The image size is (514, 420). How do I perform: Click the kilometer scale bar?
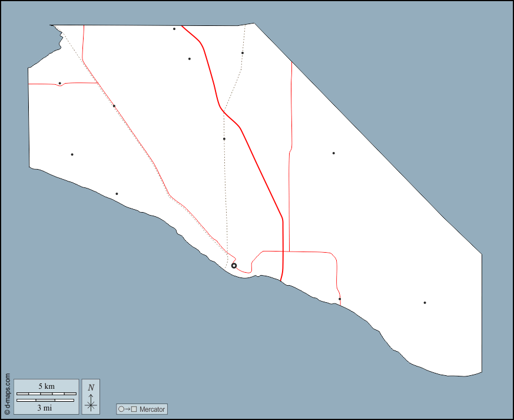[46, 393]
